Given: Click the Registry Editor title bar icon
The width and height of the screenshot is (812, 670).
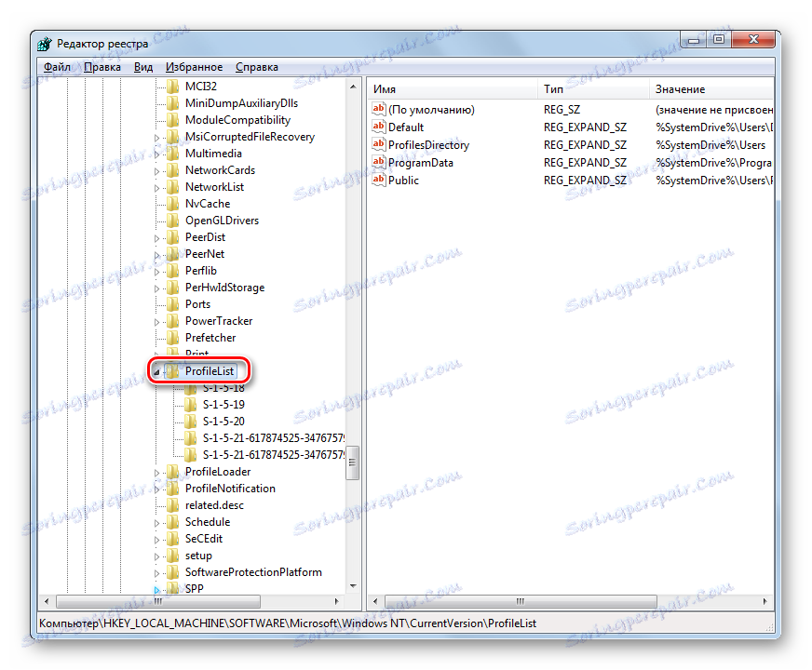Looking at the screenshot, I should pos(45,44).
